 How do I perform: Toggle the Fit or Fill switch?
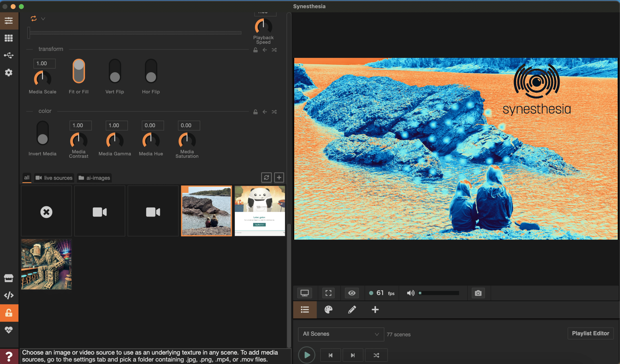(x=79, y=71)
